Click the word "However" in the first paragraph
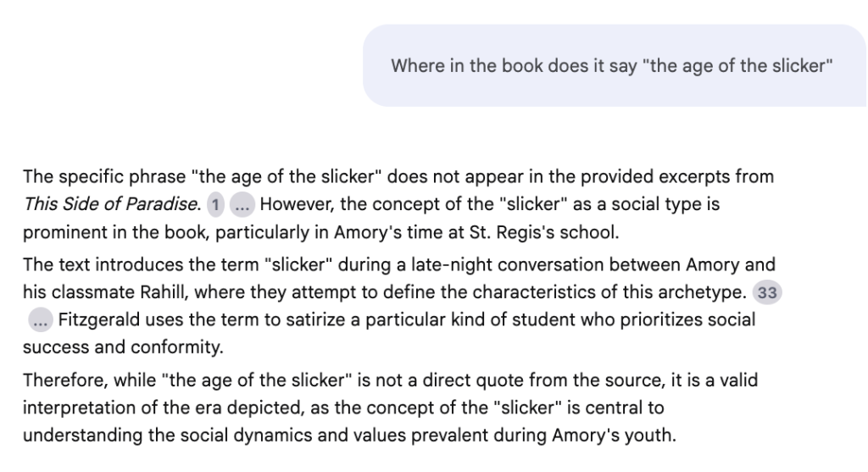Image resolution: width=868 pixels, height=472 pixels. pos(295,205)
